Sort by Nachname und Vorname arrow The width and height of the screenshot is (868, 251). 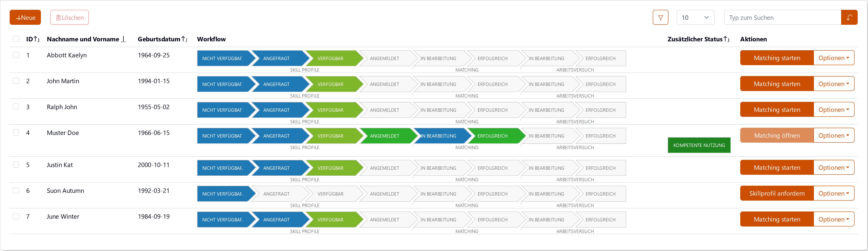click(123, 39)
